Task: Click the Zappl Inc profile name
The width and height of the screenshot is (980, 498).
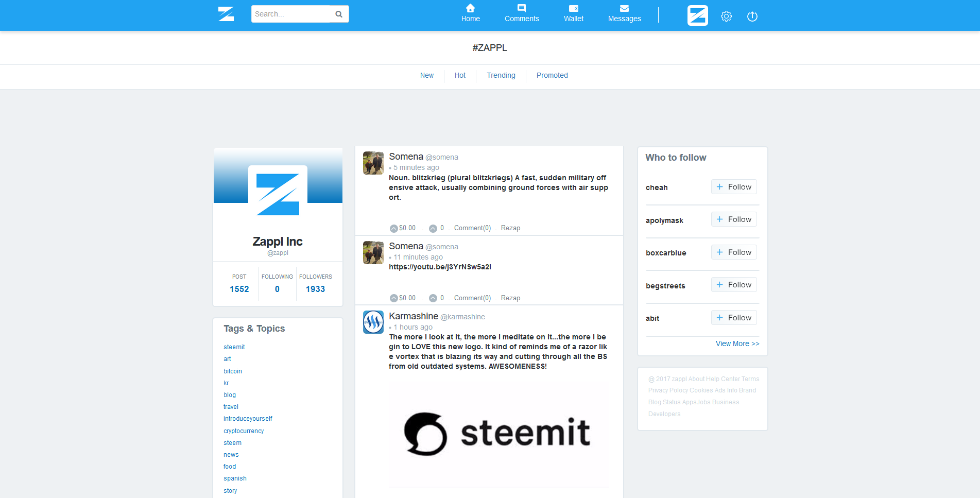Action: pos(278,242)
